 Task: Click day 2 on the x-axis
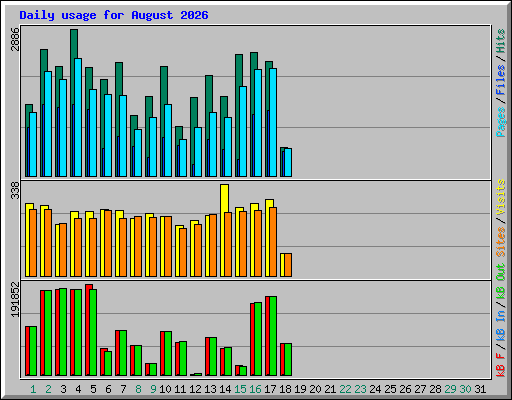[48, 389]
